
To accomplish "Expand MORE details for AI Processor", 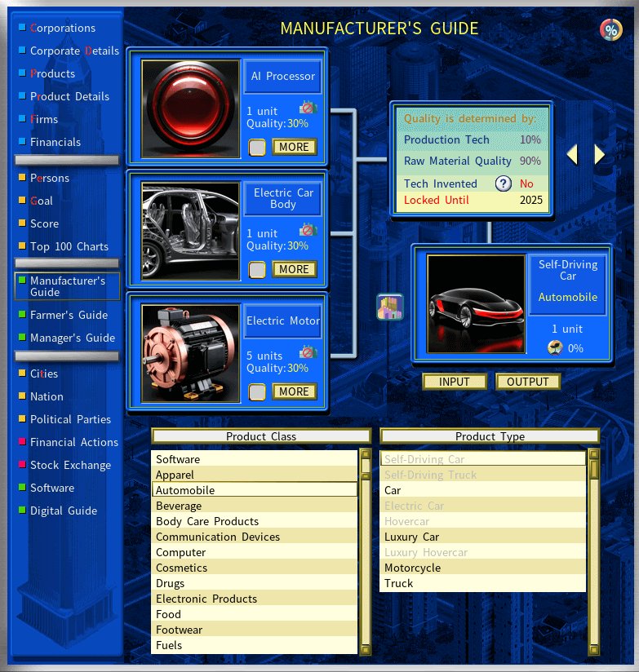I will click(294, 148).
